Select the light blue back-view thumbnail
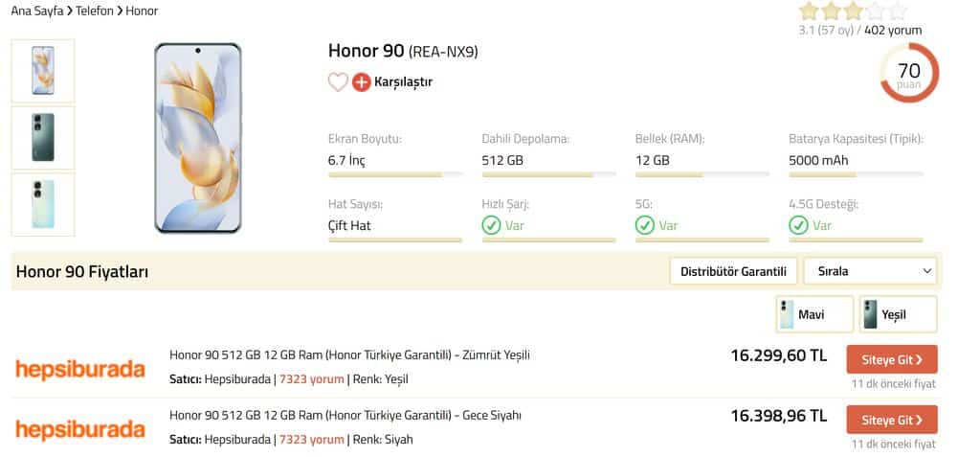The image size is (980, 457). click(x=43, y=205)
